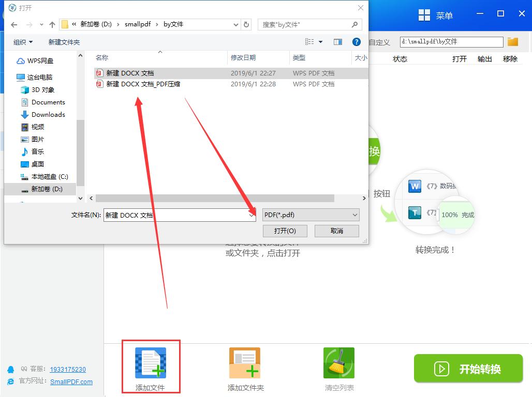Toggle the preview pane icon in the dialog toolbar
The height and width of the screenshot is (397, 532).
pos(337,42)
